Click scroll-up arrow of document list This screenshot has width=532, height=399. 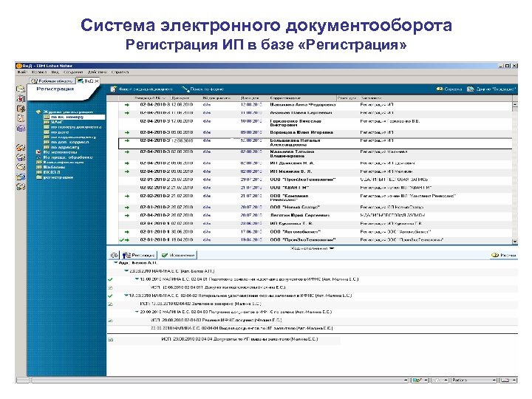[x=515, y=105]
